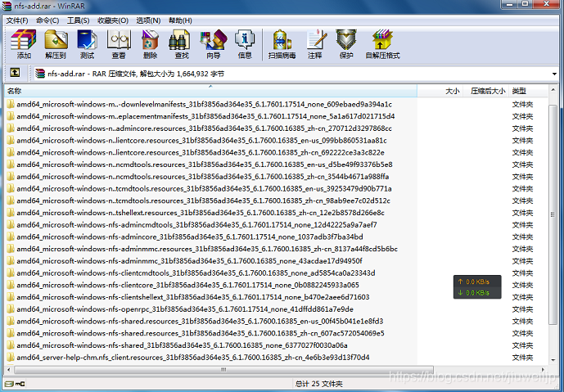Click the nfs-add.rar archive icon in address bar
This screenshot has height=392, width=564.
(x=40, y=74)
